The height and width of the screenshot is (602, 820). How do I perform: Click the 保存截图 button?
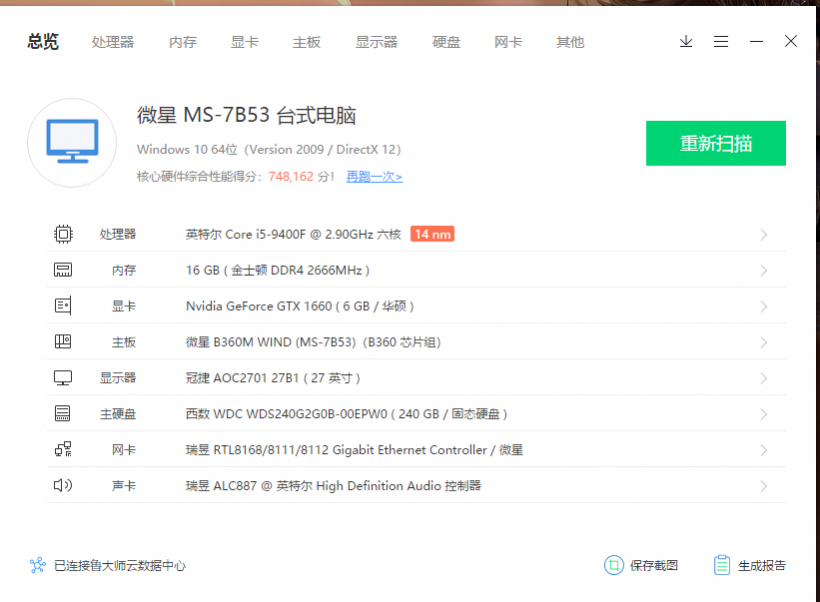641,565
